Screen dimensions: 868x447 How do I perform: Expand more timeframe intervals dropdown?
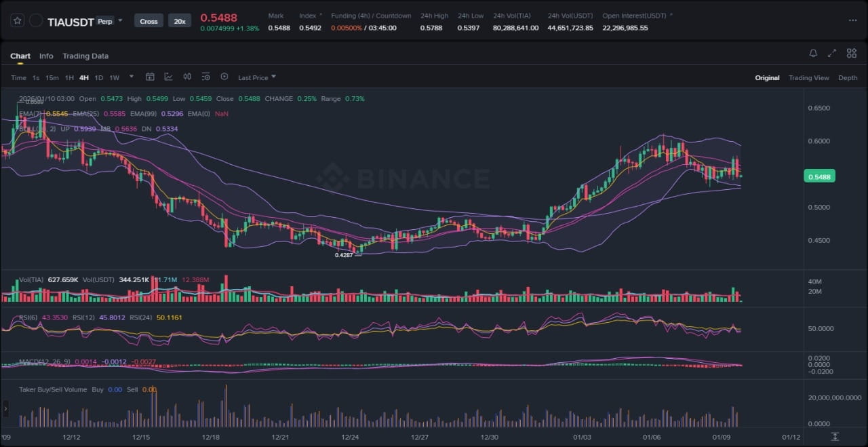[132, 77]
